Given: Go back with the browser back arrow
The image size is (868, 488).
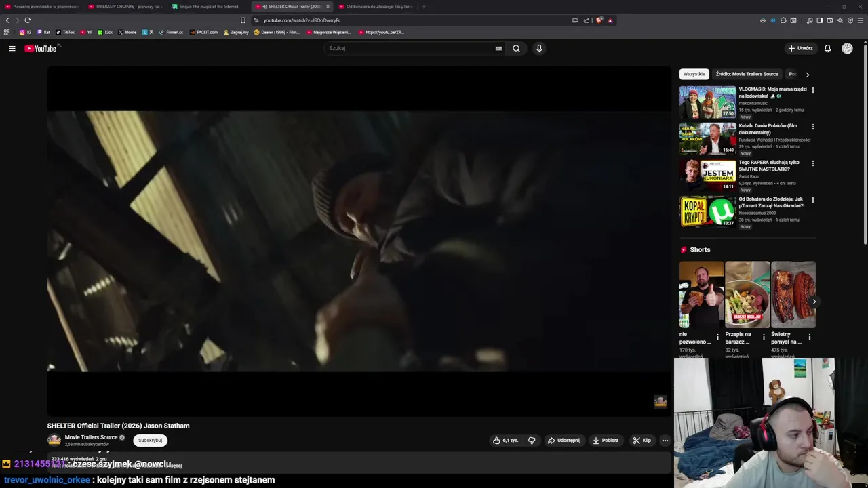Looking at the screenshot, I should click(7, 20).
